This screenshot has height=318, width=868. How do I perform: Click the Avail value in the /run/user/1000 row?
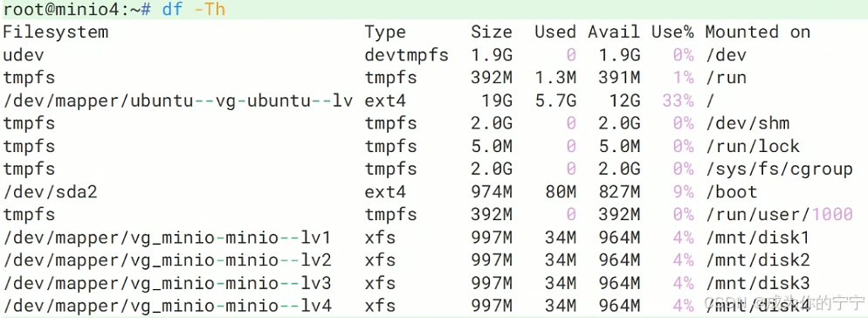pyautogui.click(x=619, y=215)
